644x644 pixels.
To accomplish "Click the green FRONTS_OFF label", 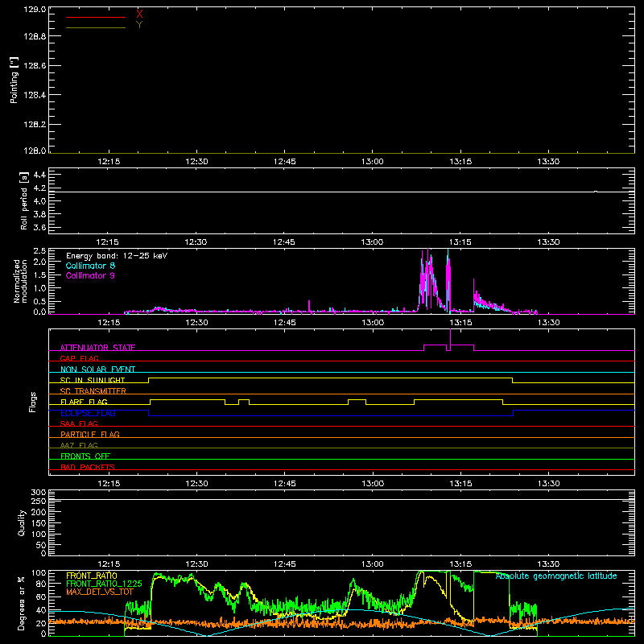I will point(85,456).
